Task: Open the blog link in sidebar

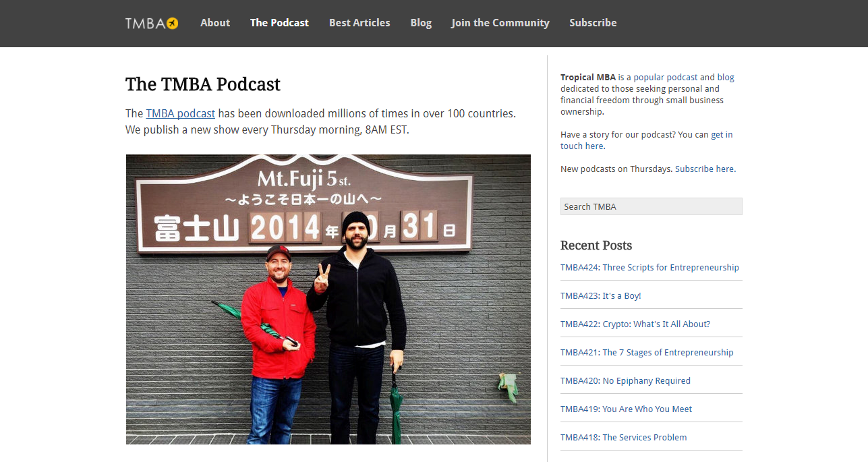Action: click(x=726, y=78)
